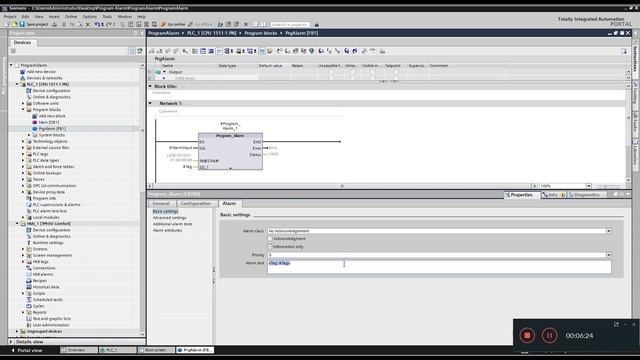640x360 pixels.
Task: Open the Edit menu
Action: 25,17
